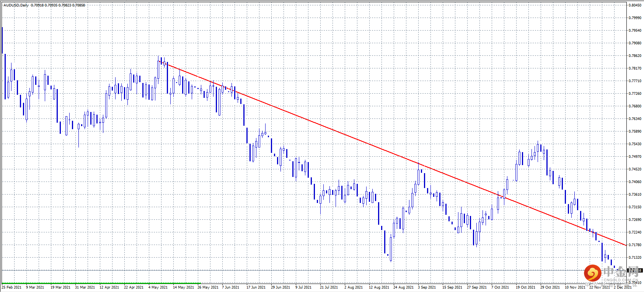This screenshot has height=292, width=644.
Task: Click the 0.75430 price scale label
Action: (x=635, y=144)
